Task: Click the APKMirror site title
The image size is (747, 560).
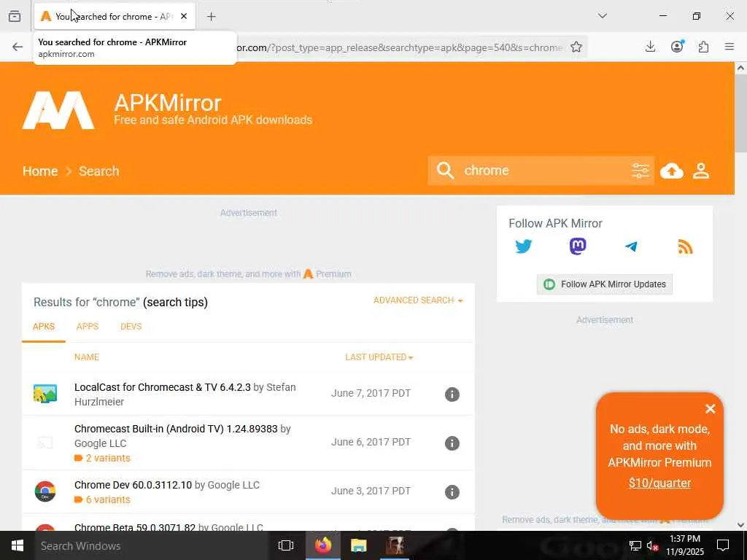Action: click(x=168, y=102)
